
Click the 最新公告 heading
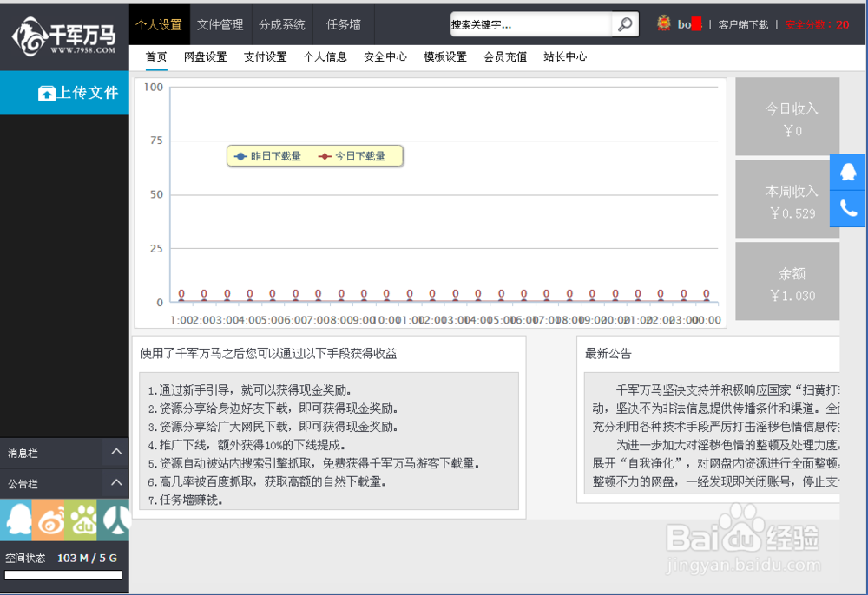[x=608, y=353]
